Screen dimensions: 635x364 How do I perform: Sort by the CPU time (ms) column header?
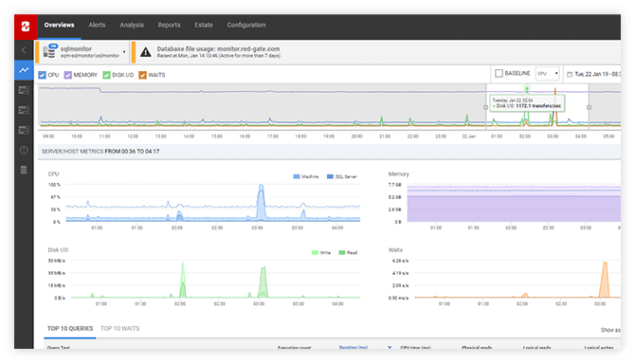point(415,347)
